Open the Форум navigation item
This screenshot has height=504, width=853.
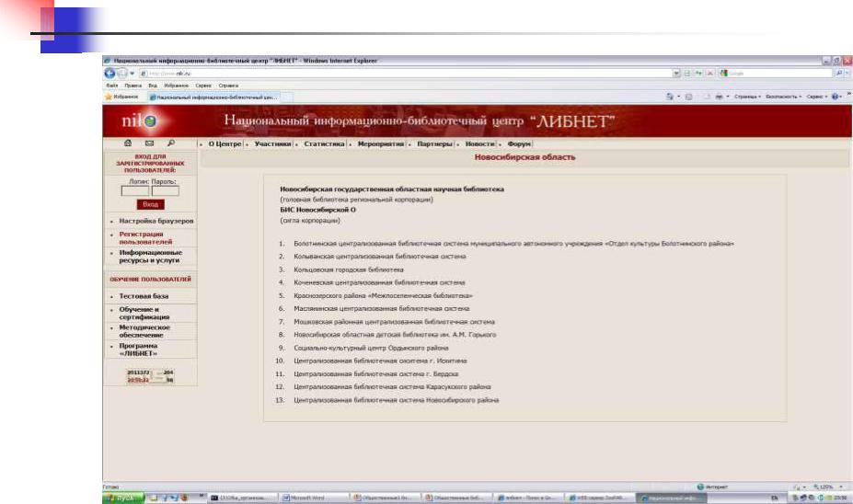[519, 144]
